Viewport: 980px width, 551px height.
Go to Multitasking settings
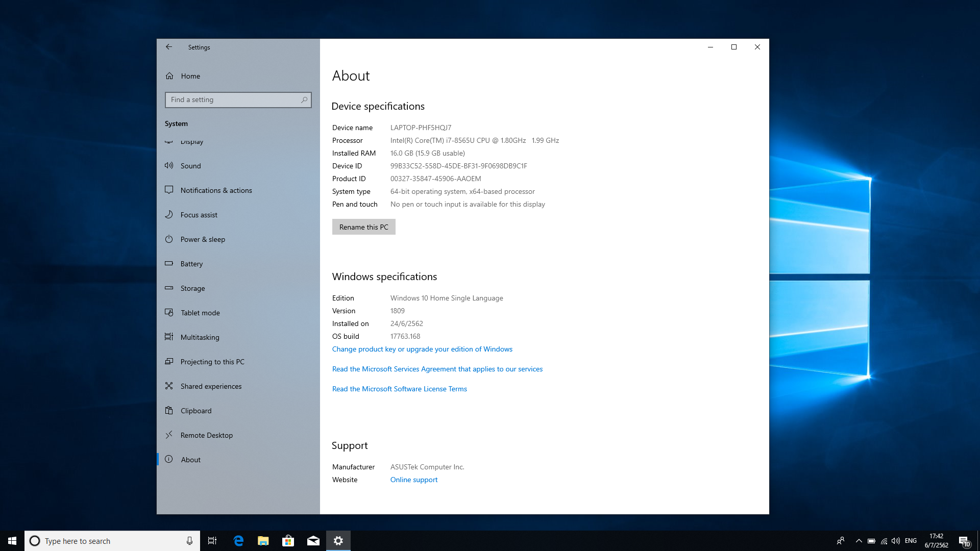coord(238,337)
